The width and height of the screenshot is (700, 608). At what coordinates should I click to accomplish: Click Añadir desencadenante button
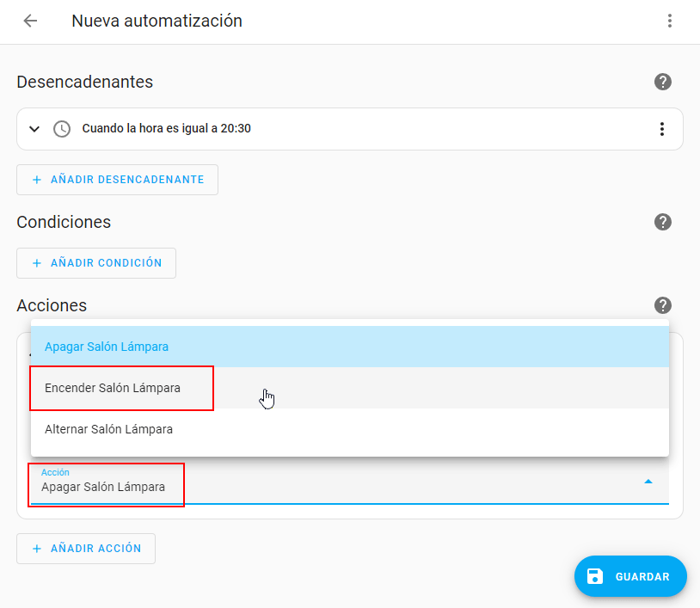click(x=117, y=180)
